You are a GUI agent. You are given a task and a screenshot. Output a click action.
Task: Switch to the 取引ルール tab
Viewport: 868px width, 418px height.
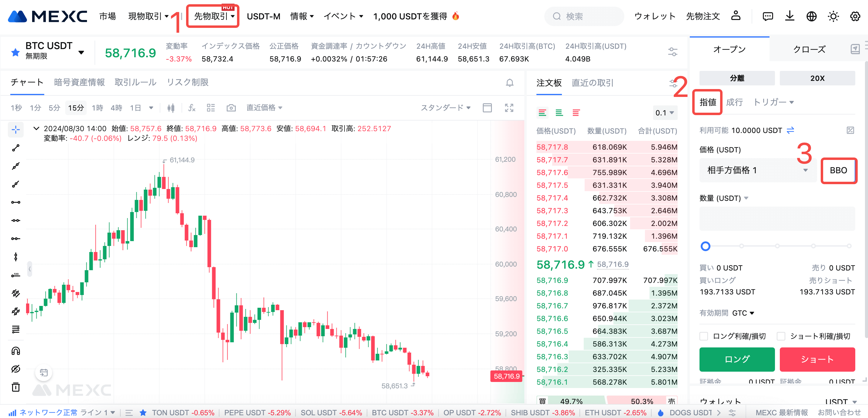pyautogui.click(x=135, y=82)
